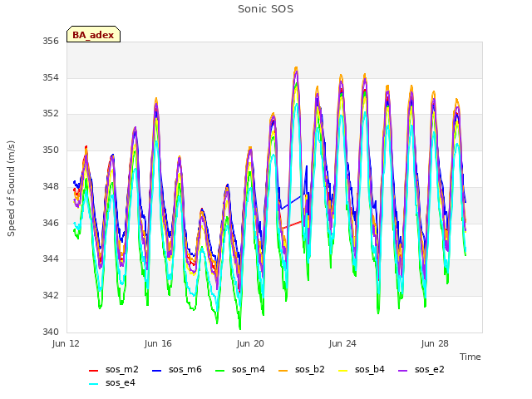The width and height of the screenshot is (532, 399).
Task: Click the 356 y-axis tick label
Action: 51,41
